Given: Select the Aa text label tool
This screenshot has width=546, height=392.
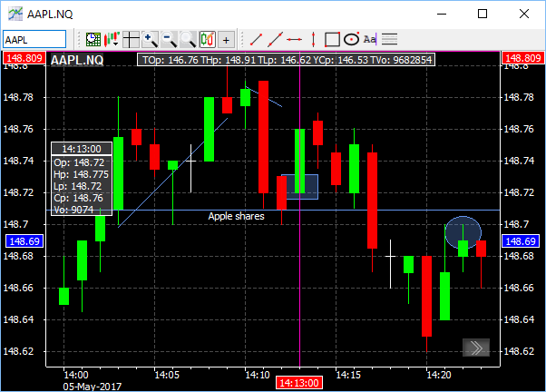Looking at the screenshot, I should coord(369,39).
